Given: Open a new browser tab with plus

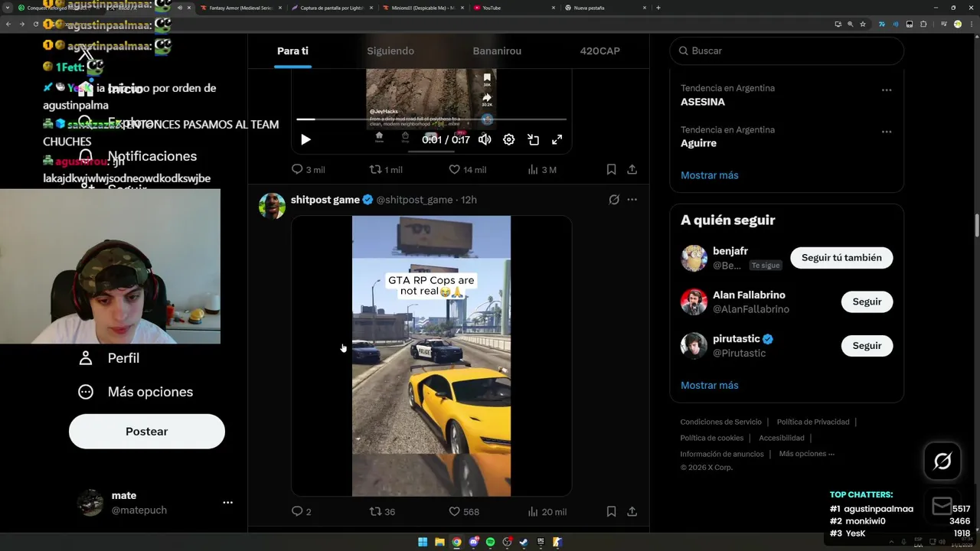Looking at the screenshot, I should (x=658, y=8).
